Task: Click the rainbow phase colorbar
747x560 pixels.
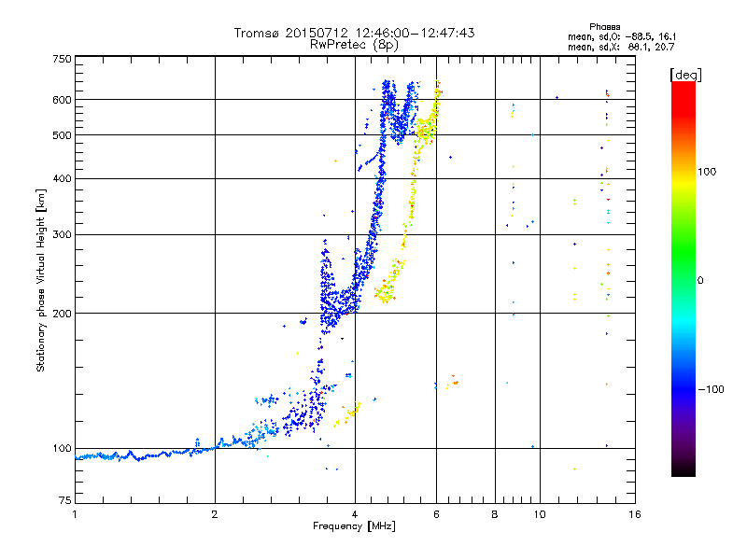Action: [684, 279]
